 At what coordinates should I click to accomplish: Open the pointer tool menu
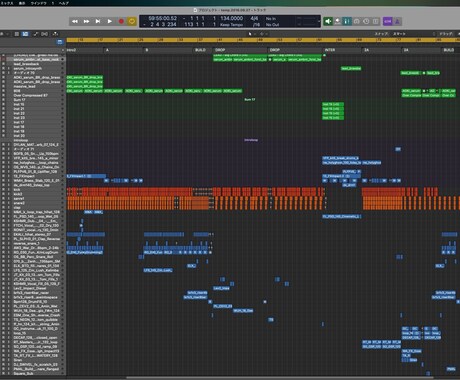pyautogui.click(x=251, y=34)
